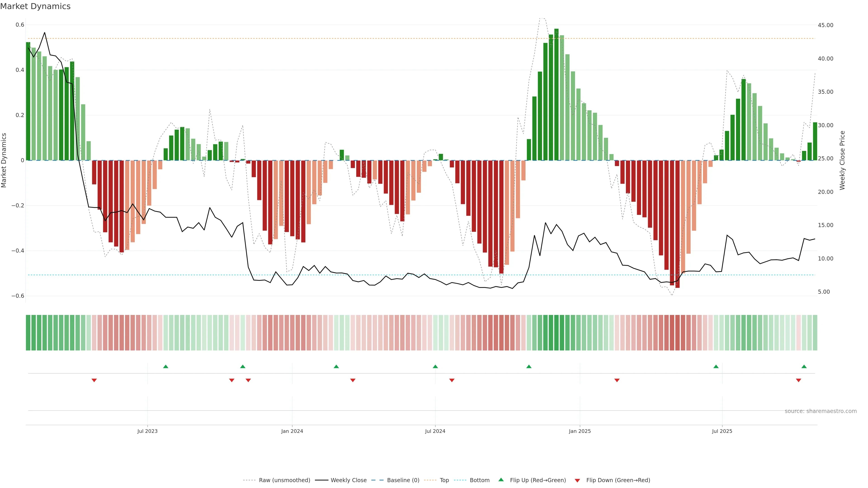Click the Jan 2024 x-axis label
This screenshot has height=488, width=868.
[x=292, y=431]
